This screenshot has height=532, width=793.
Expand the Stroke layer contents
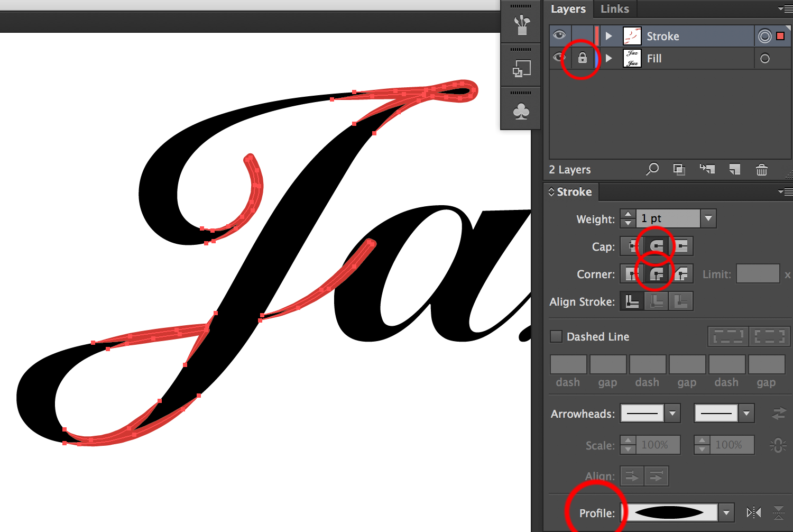[608, 36]
